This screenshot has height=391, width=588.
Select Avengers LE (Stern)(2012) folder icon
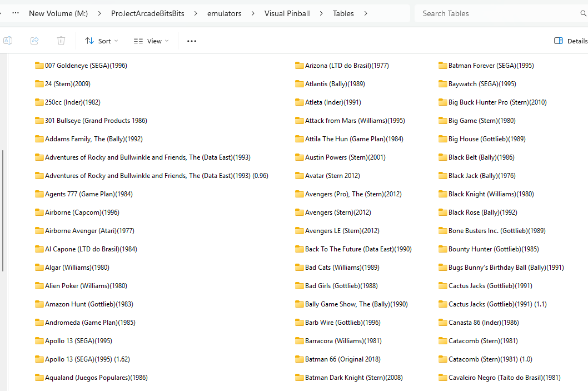click(x=299, y=231)
